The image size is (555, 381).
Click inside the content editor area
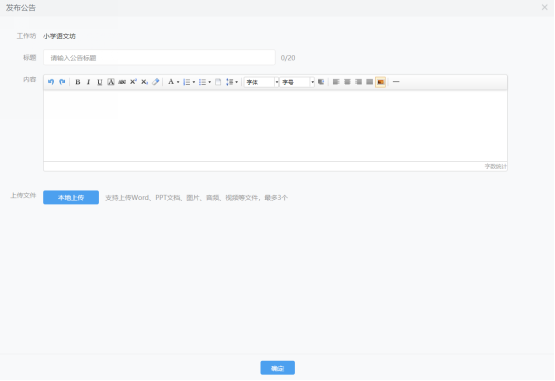pos(275,126)
